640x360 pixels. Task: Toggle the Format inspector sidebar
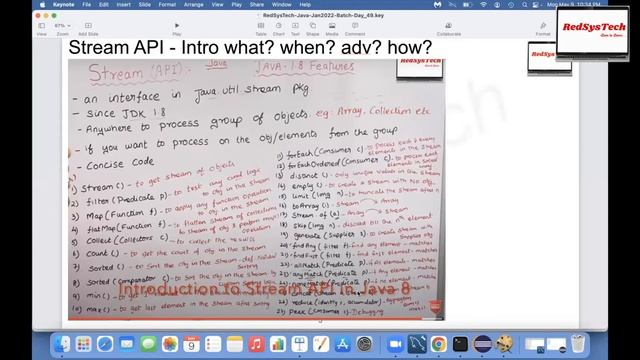543,29
